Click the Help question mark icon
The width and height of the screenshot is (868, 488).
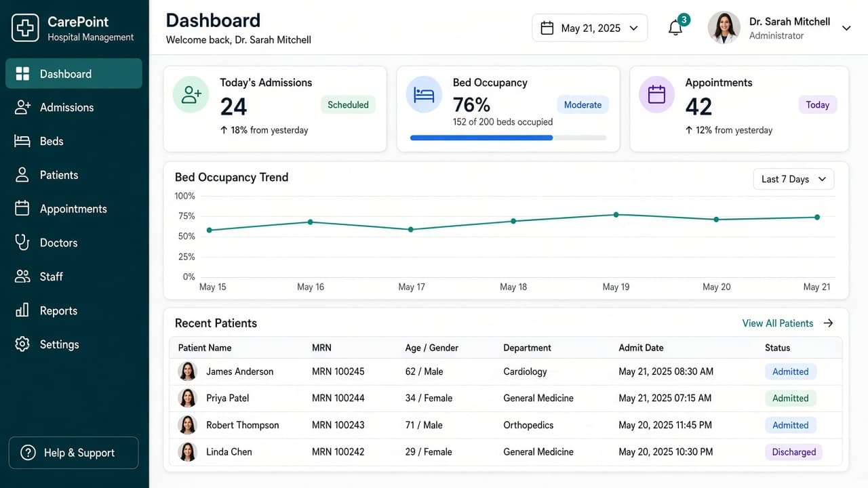coord(28,453)
